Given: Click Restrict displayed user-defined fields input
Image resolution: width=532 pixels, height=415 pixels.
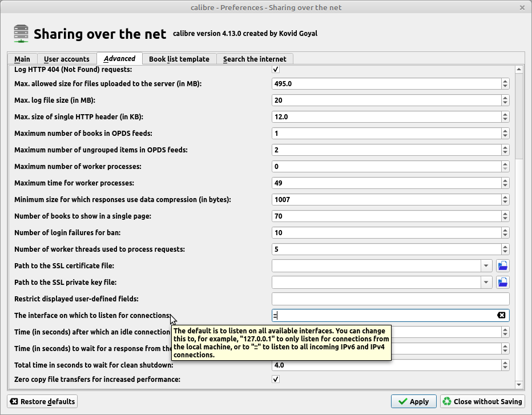Looking at the screenshot, I should pyautogui.click(x=390, y=299).
